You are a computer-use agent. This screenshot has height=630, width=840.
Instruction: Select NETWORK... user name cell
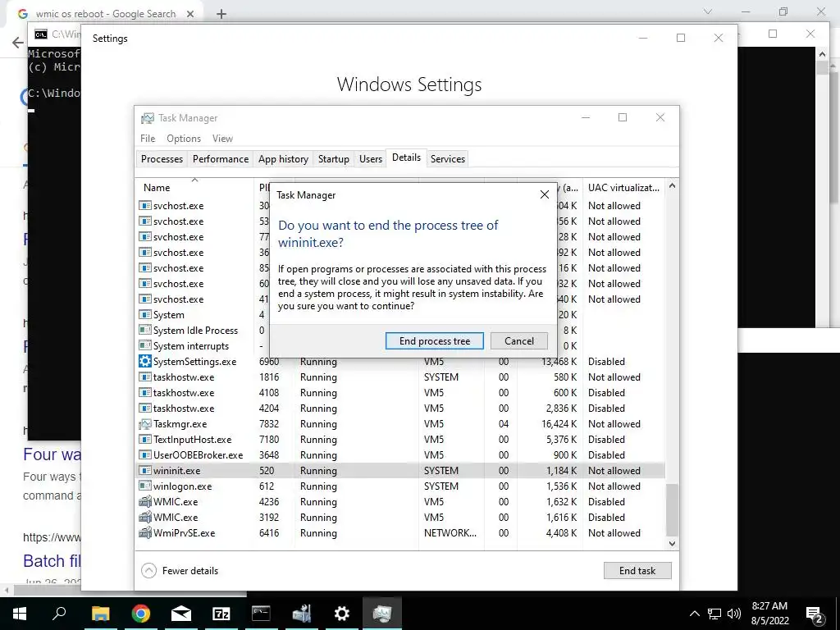pos(450,533)
